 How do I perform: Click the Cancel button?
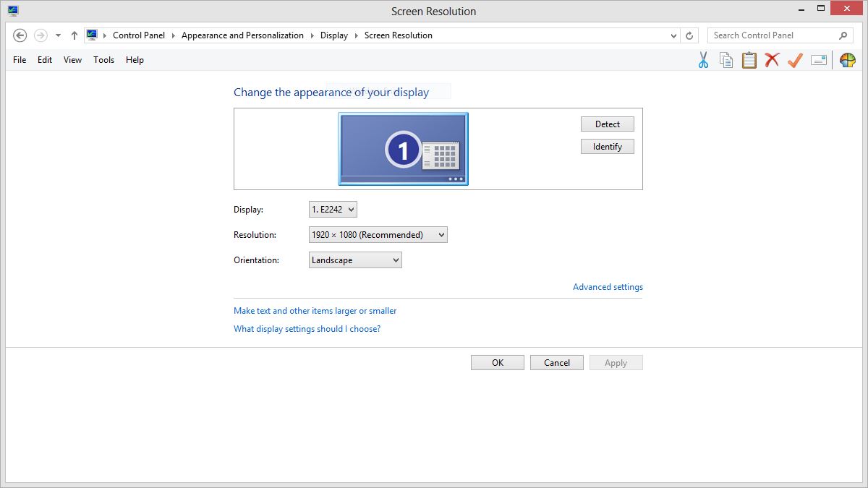pos(557,363)
